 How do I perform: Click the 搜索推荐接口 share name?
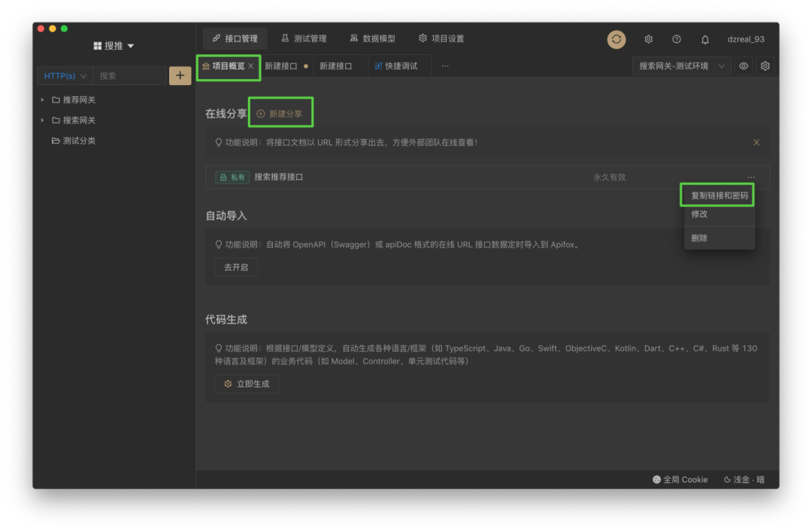pos(279,178)
